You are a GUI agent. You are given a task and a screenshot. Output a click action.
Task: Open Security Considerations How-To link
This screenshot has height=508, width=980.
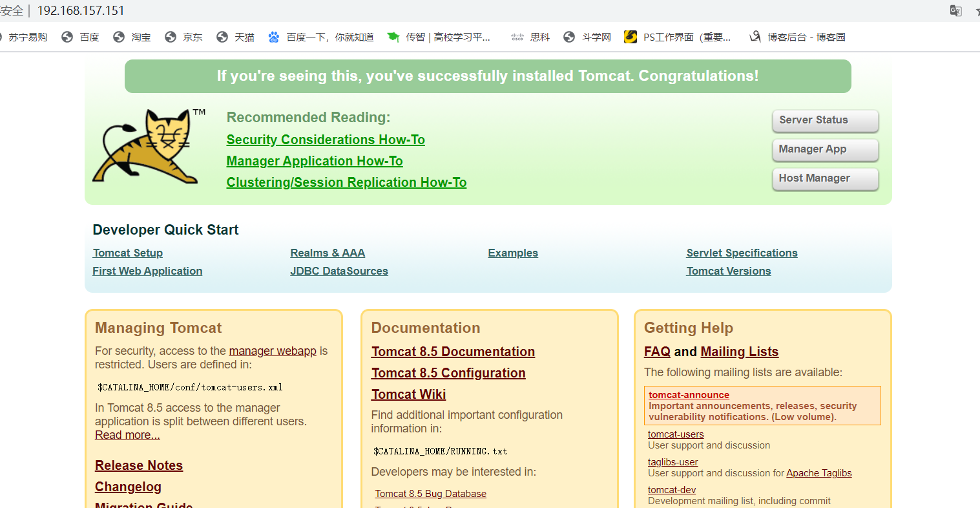point(326,140)
